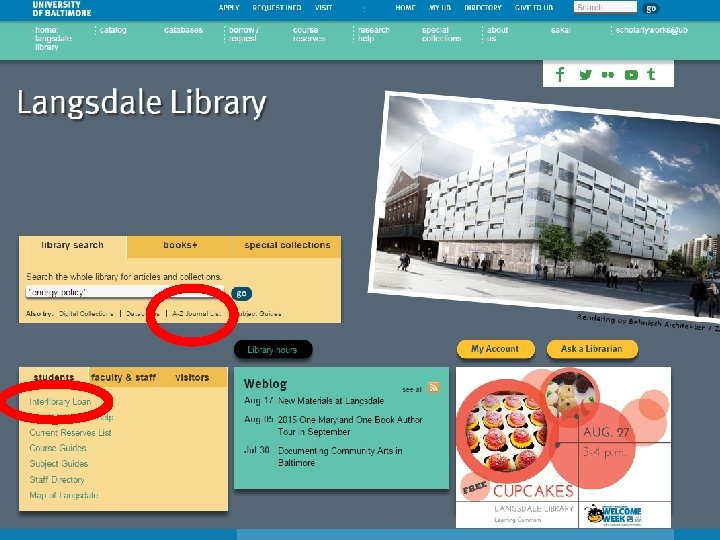Open Documenting Community Arts in Baltimore post
Screen dimensions: 720x540
(x=340, y=457)
